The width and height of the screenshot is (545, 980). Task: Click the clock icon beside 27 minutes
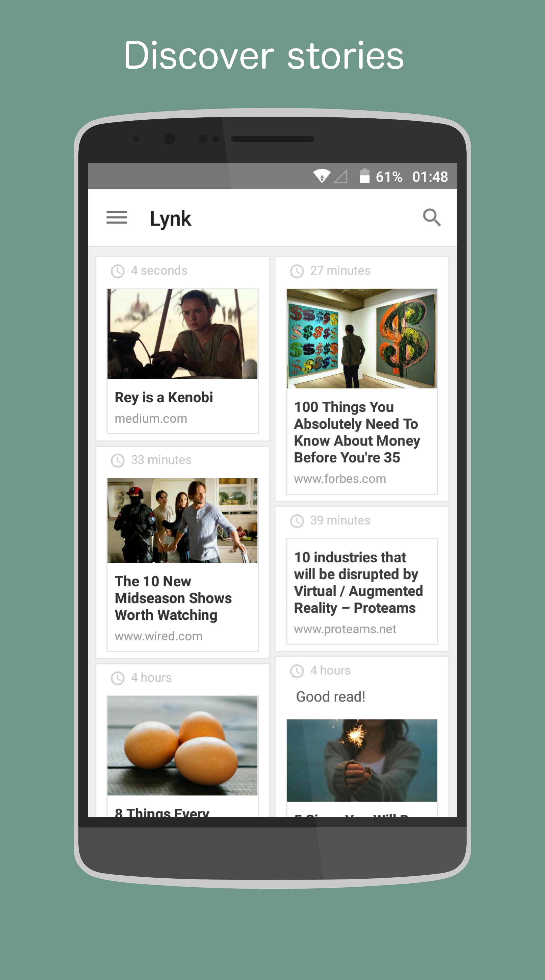pyautogui.click(x=297, y=271)
